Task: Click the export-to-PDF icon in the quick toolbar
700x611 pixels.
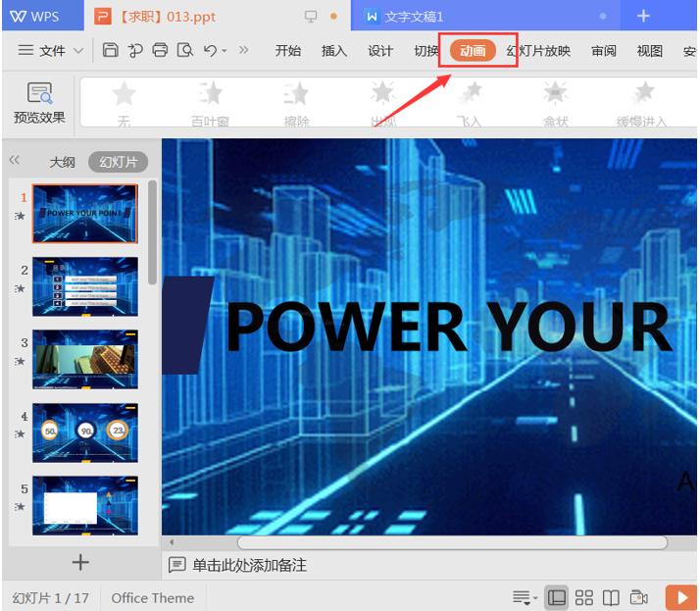Action: [x=135, y=50]
